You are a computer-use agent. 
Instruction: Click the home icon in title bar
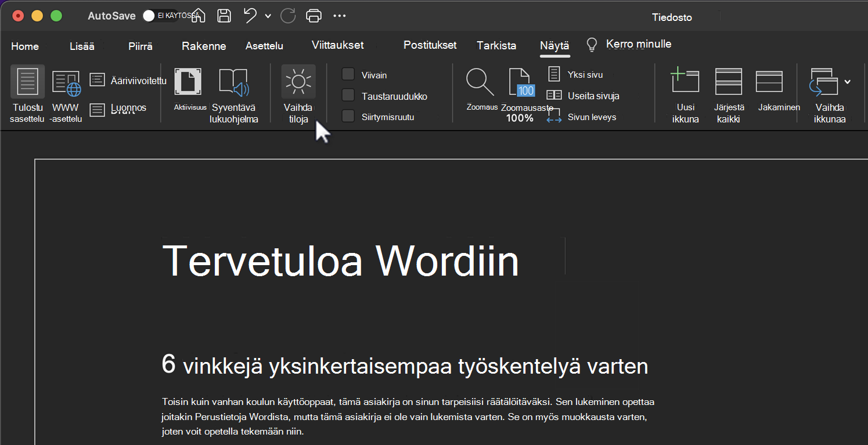point(198,16)
